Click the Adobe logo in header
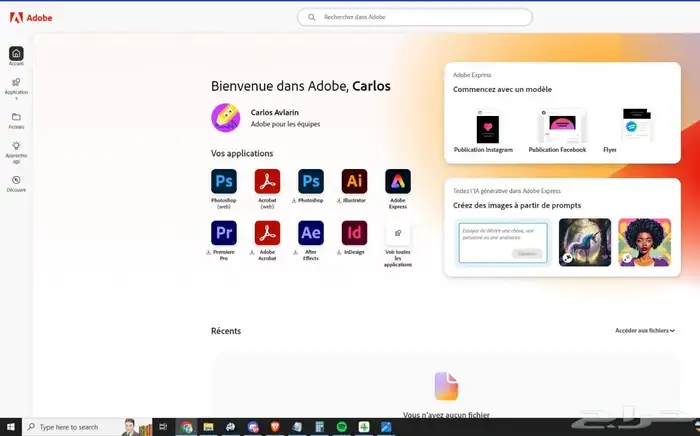 31,18
